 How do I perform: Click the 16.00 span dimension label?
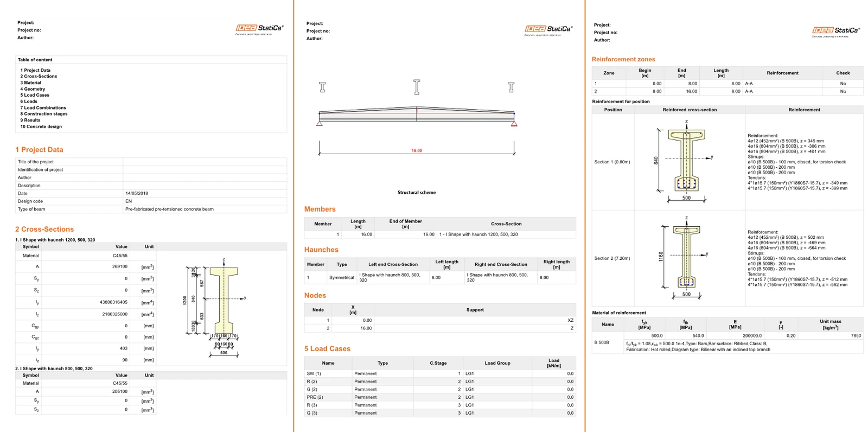(x=417, y=150)
